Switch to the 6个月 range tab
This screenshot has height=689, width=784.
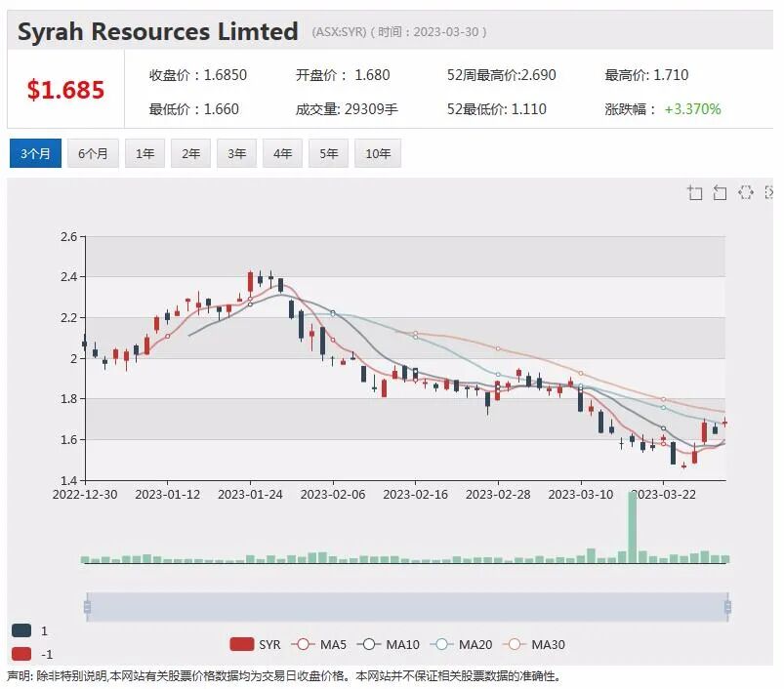point(93,153)
